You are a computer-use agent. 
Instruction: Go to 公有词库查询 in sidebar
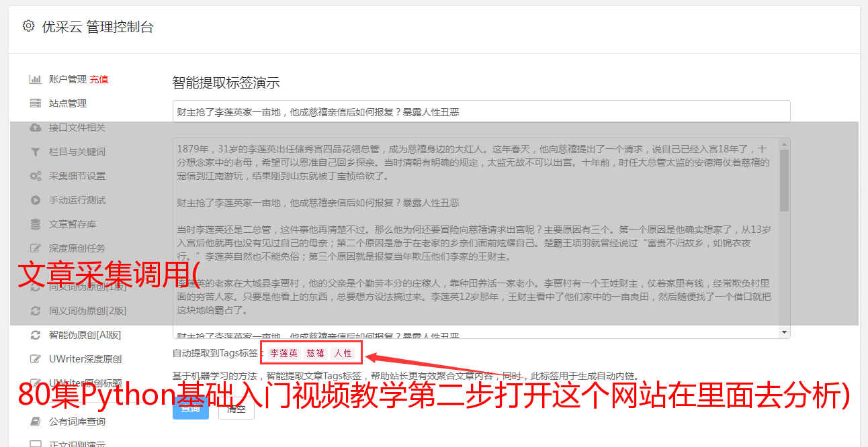(77, 421)
